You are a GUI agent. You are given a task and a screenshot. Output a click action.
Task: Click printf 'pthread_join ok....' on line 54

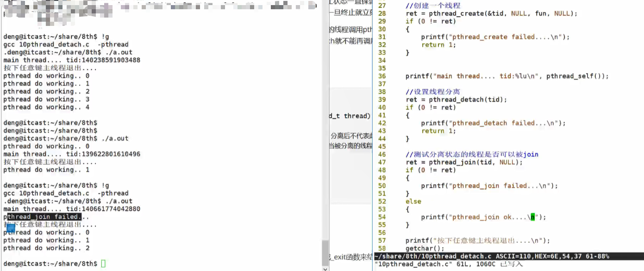484,217
